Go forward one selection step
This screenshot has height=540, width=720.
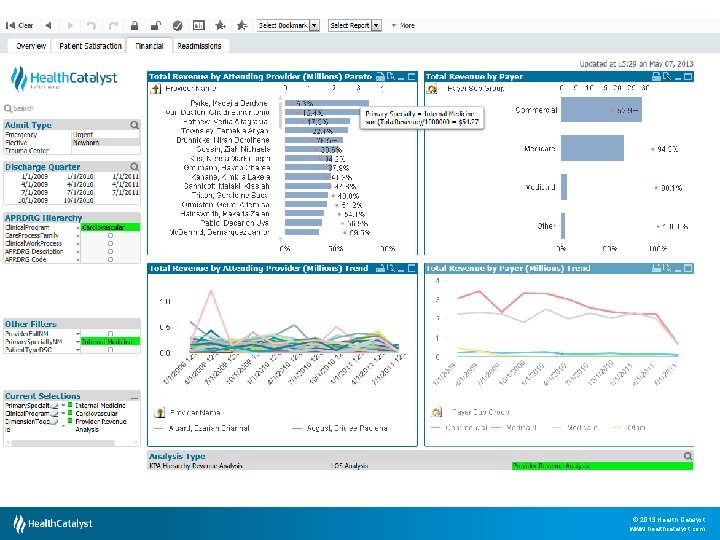tap(70, 25)
